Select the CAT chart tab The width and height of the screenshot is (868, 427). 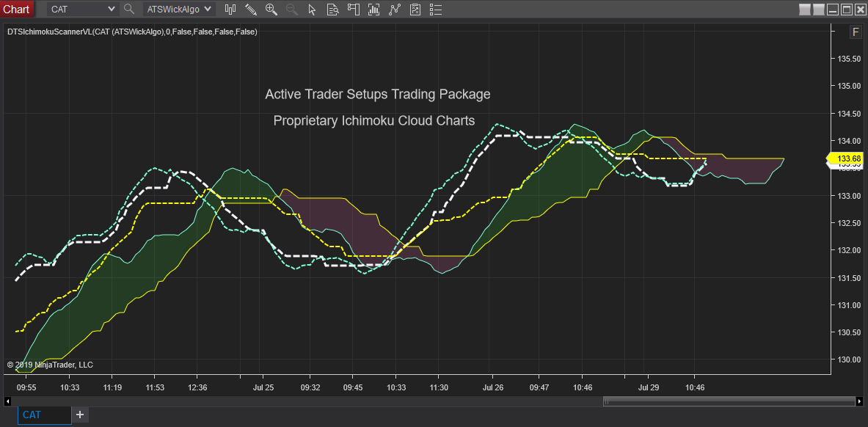point(44,415)
